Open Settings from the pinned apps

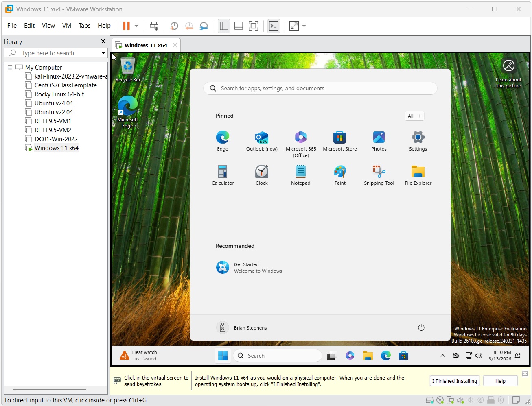click(x=418, y=141)
